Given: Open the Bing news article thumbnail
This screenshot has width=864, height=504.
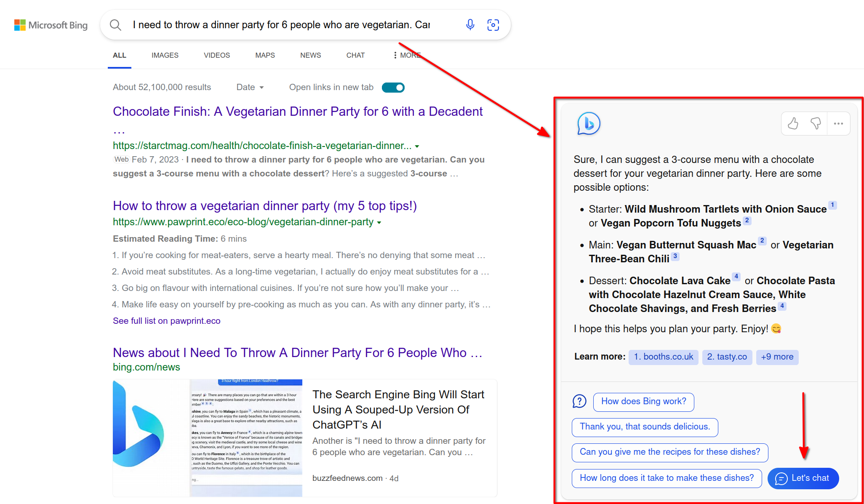Looking at the screenshot, I should [x=208, y=438].
